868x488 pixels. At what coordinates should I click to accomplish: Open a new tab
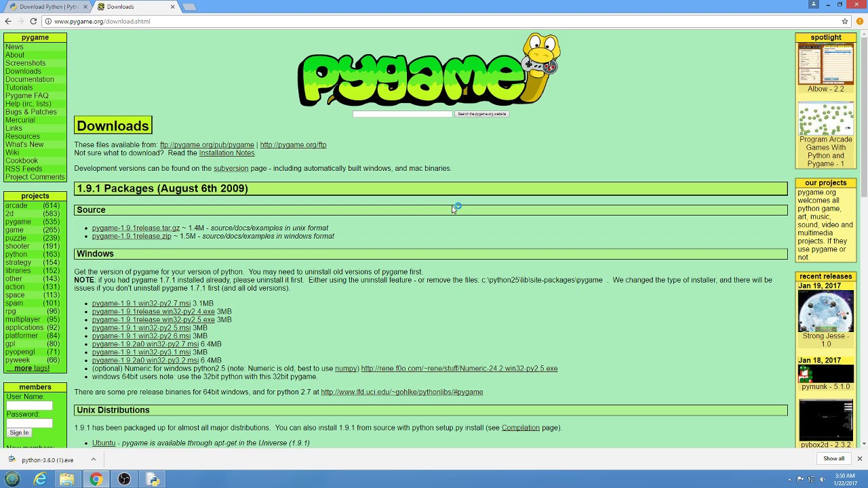pos(189,7)
